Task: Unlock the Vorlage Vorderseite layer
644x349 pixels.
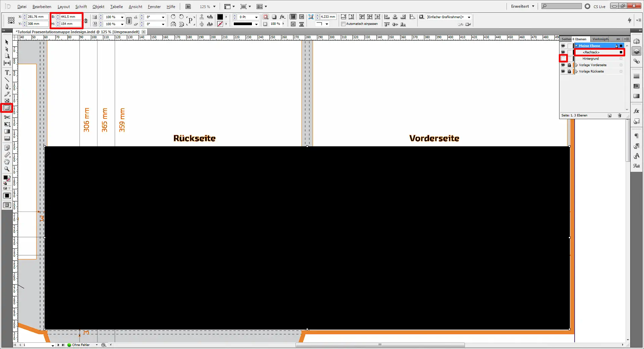Action: 570,65
